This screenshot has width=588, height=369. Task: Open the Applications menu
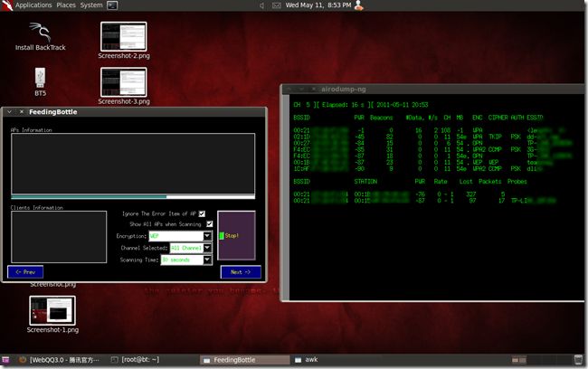tap(33, 5)
